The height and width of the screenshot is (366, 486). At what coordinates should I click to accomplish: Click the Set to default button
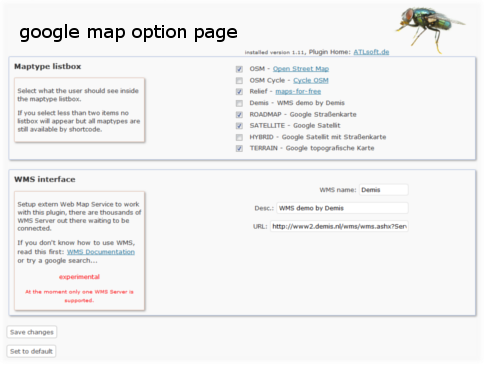(x=31, y=351)
